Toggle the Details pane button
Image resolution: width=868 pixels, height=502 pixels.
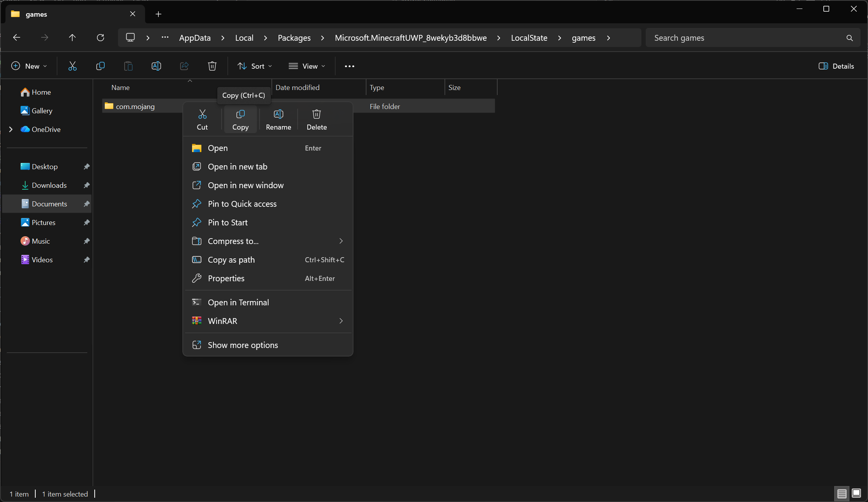836,66
